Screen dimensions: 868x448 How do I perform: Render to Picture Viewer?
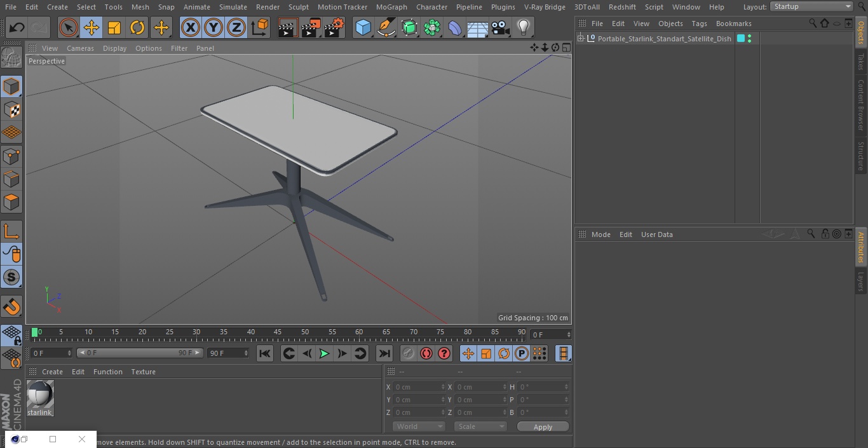pos(311,27)
